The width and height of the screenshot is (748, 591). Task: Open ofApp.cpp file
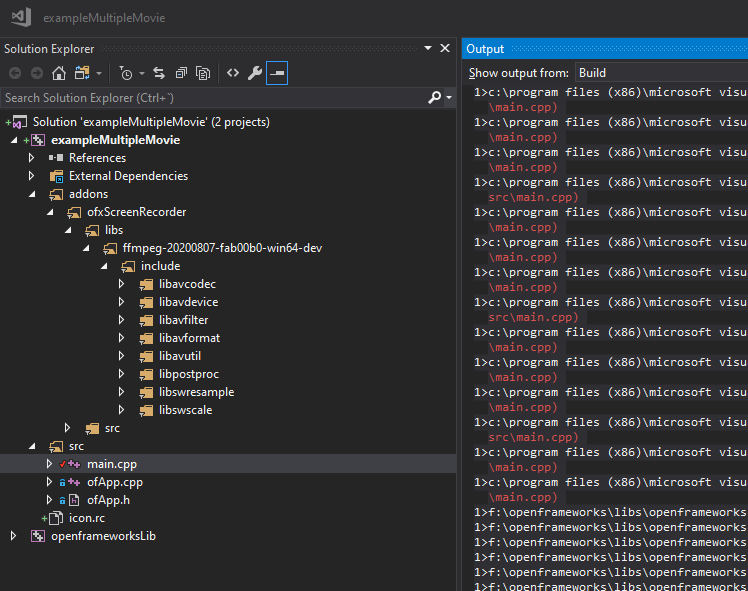pos(115,482)
